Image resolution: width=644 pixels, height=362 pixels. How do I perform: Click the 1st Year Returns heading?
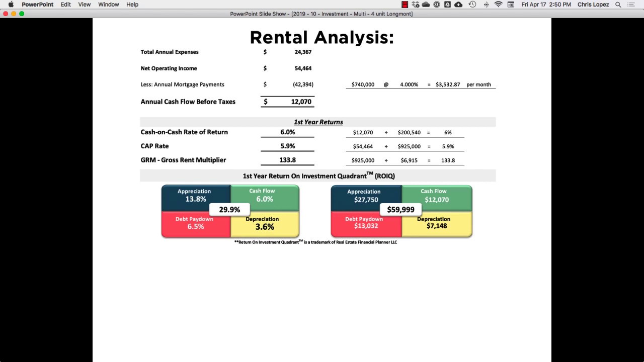[x=318, y=122]
